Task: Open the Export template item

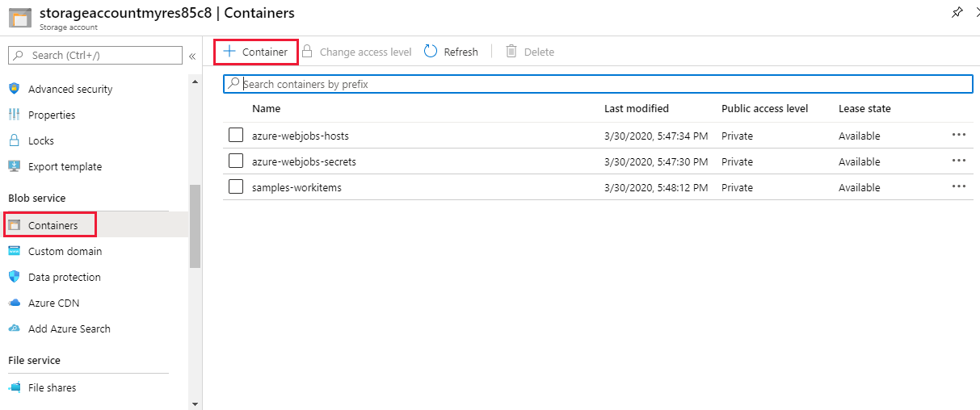Action: tap(65, 167)
